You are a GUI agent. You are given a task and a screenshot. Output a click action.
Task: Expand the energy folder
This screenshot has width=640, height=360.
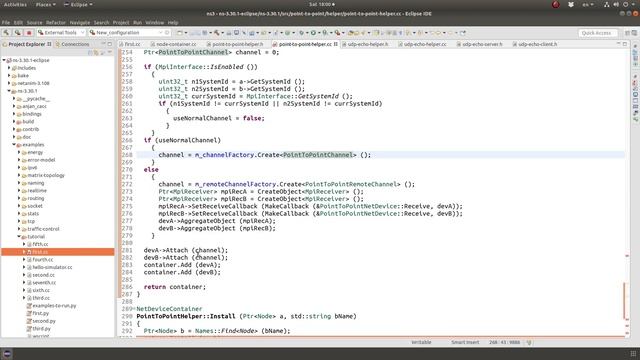click(19, 152)
